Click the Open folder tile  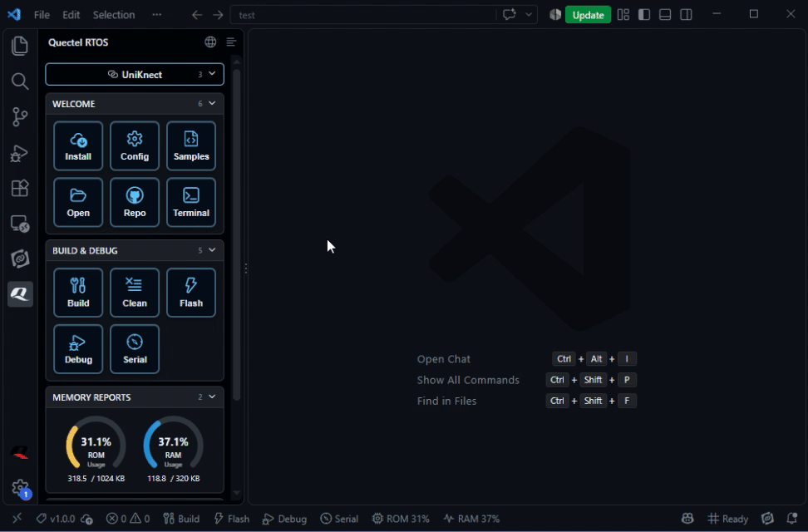point(78,203)
